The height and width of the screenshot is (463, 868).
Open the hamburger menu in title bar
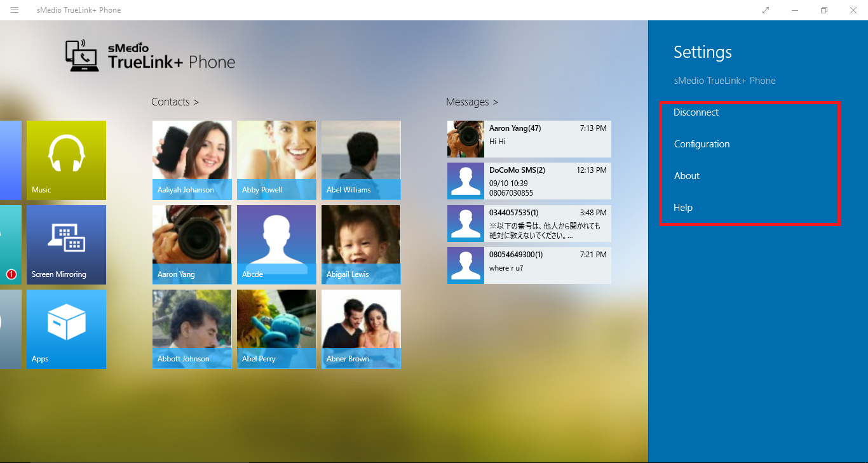pyautogui.click(x=15, y=10)
